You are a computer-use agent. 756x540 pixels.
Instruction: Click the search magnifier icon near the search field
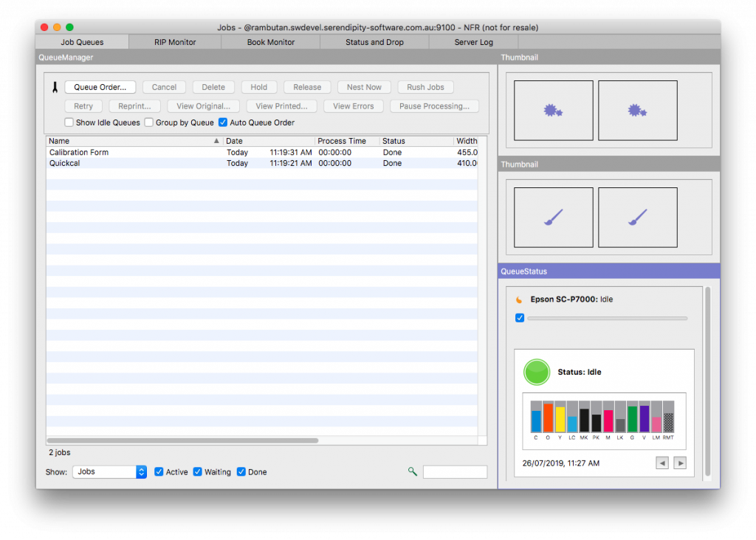(412, 471)
